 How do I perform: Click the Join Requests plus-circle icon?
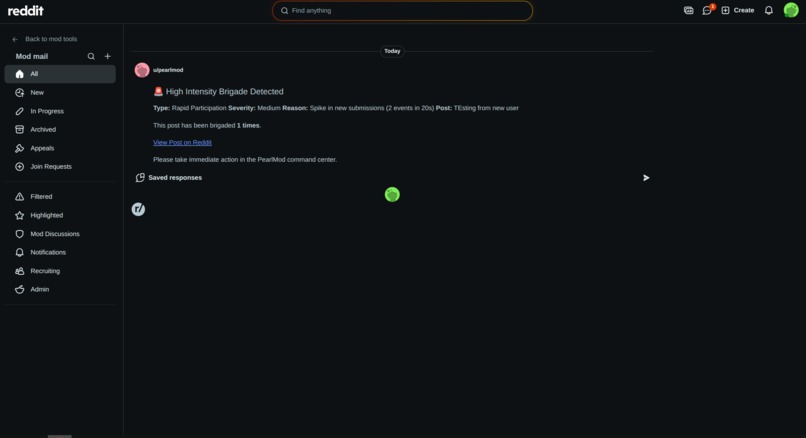20,167
